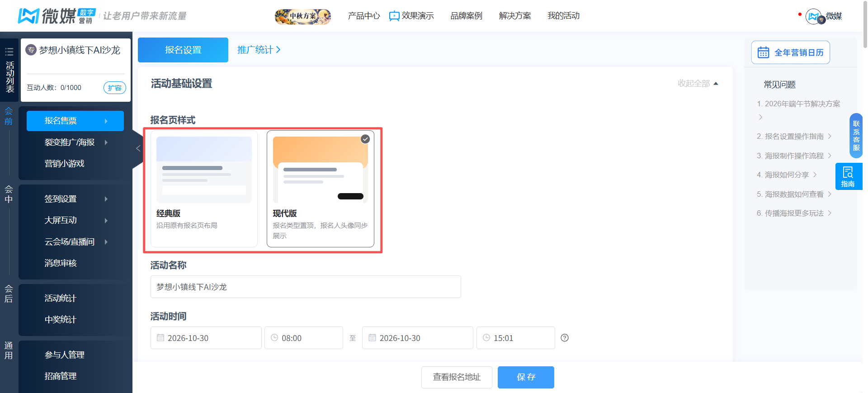Click the 保存 button

[526, 377]
